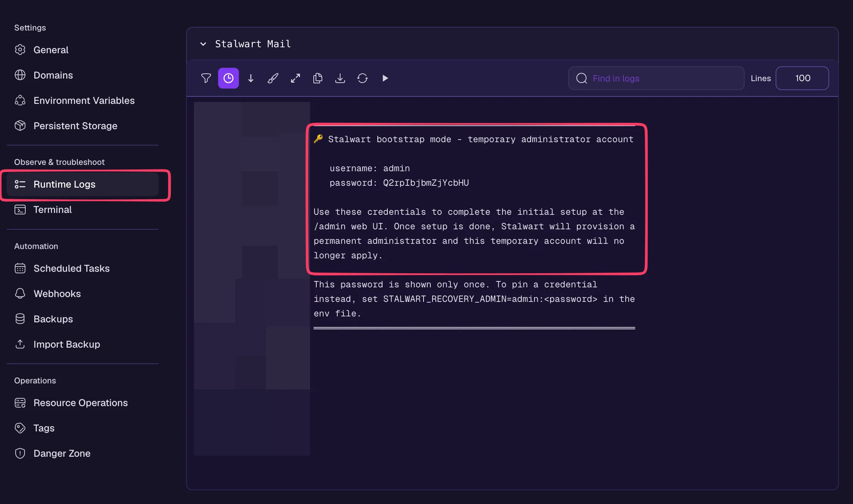
Task: Click the Webhooks bell icon
Action: 20,294
